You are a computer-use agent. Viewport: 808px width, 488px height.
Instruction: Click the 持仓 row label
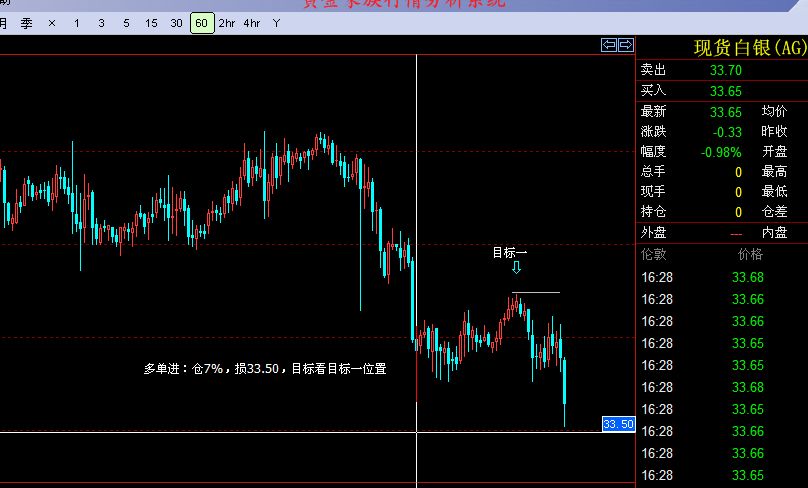pyautogui.click(x=653, y=211)
